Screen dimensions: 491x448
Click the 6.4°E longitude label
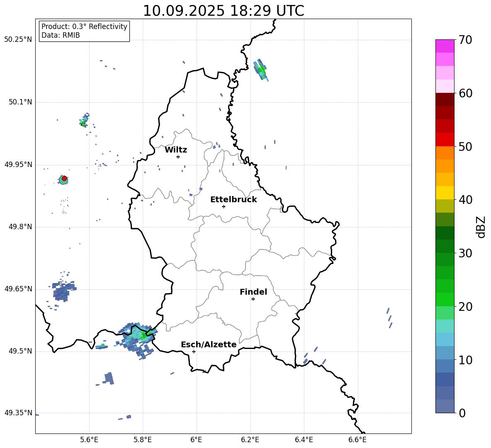point(304,440)
